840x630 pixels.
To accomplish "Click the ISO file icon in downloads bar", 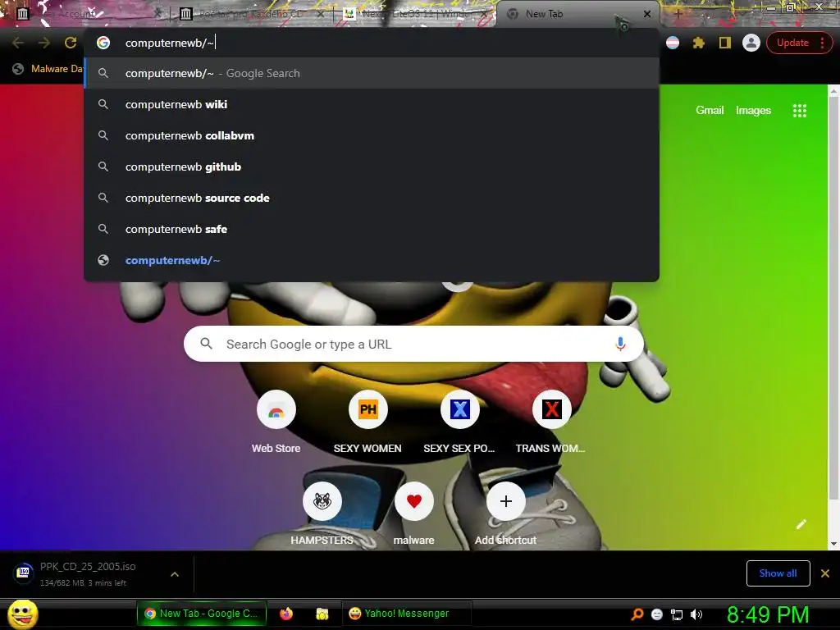I will pyautogui.click(x=23, y=573).
